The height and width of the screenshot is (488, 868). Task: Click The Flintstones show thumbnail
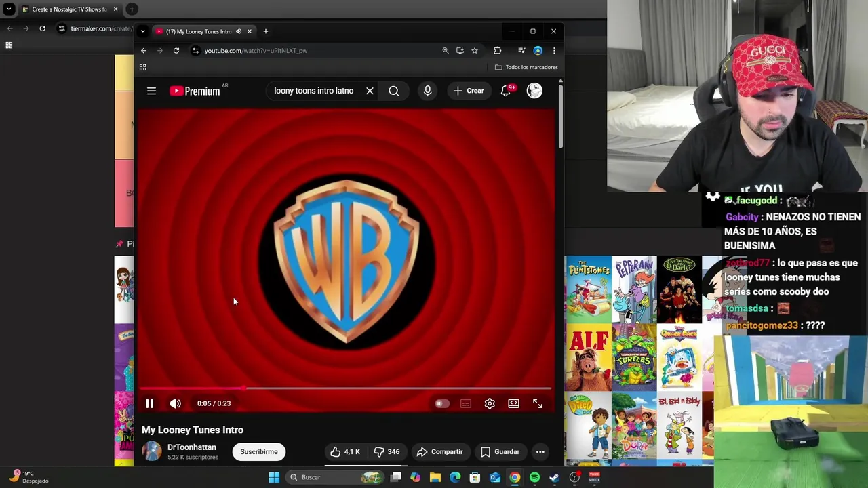point(588,289)
